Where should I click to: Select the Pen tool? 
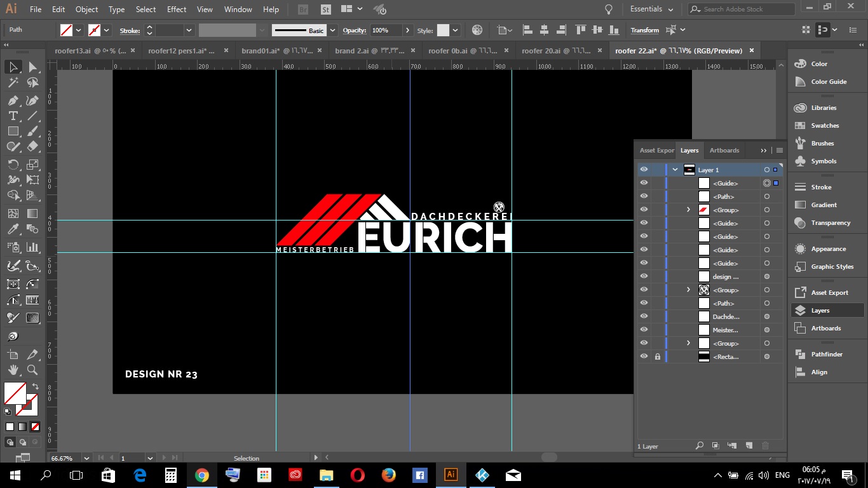tap(13, 100)
